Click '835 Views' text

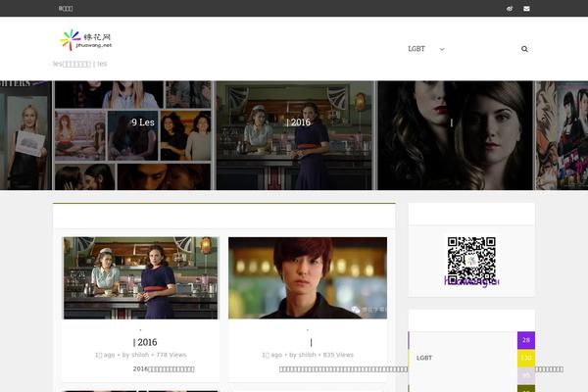click(x=338, y=355)
